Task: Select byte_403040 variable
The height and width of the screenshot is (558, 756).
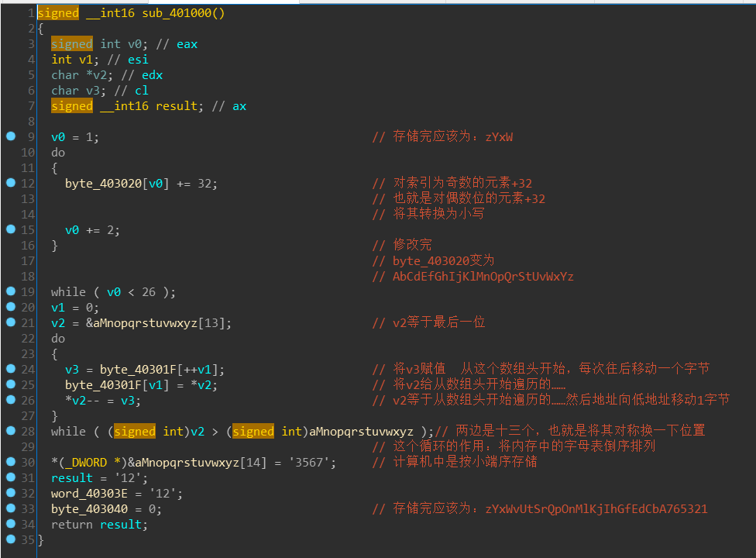Action: 89,509
